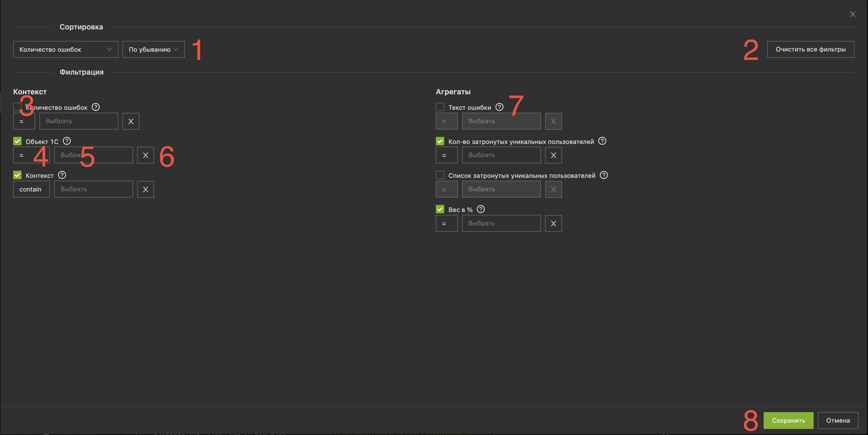
Task: Uncheck the Контекст filter checkbox
Action: coord(17,175)
